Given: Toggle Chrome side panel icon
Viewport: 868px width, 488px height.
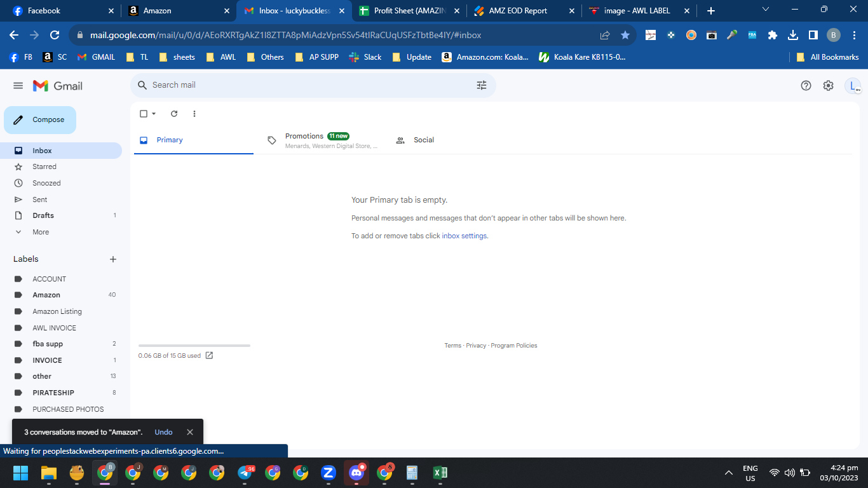Looking at the screenshot, I should click(x=813, y=35).
